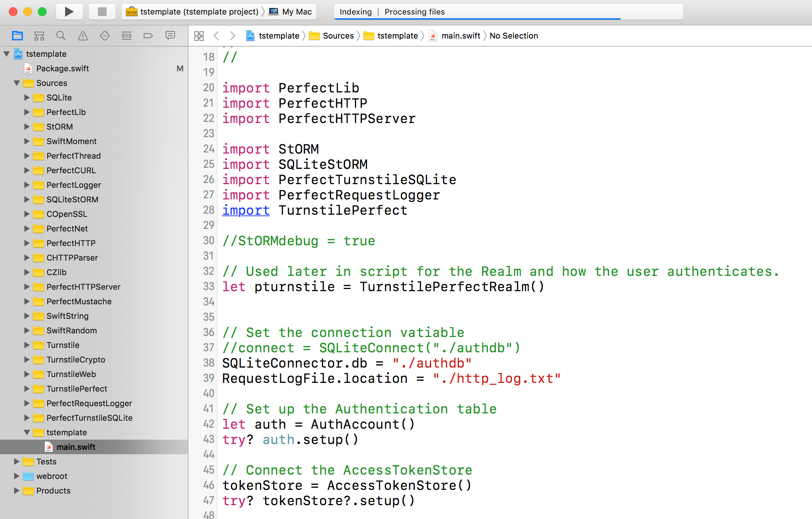Select Package.swift in the navigator
This screenshot has width=812, height=519.
click(63, 68)
